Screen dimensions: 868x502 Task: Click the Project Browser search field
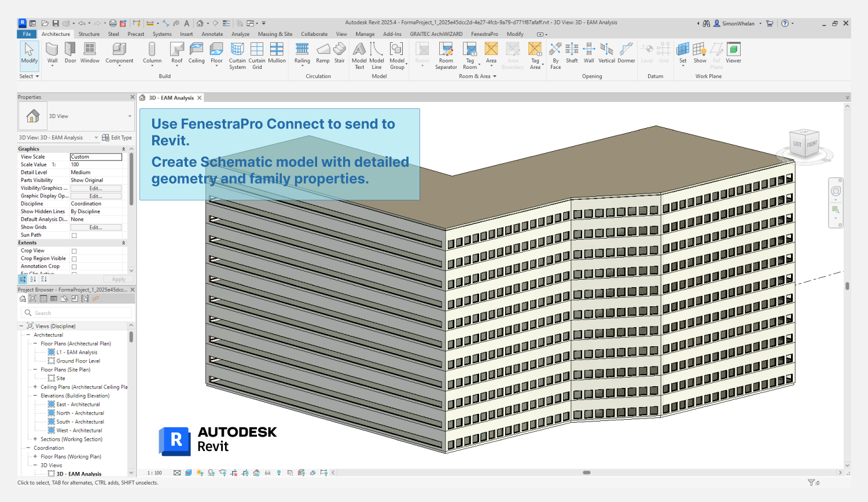click(76, 313)
